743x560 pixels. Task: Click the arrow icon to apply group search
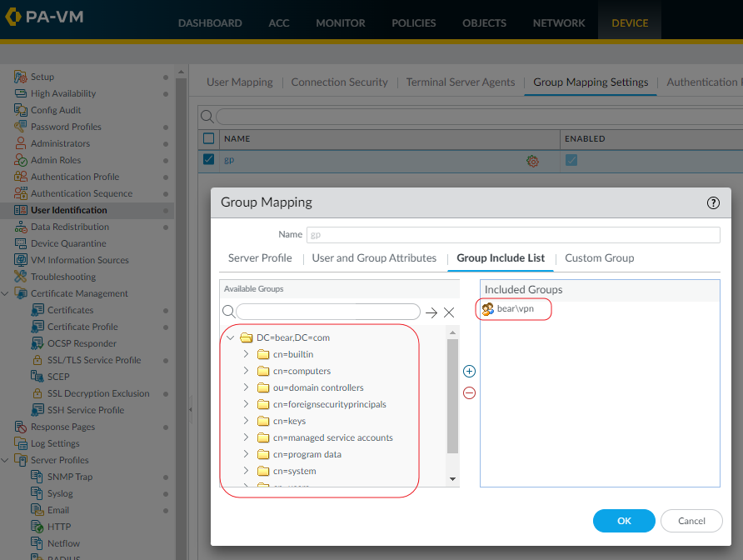(431, 312)
